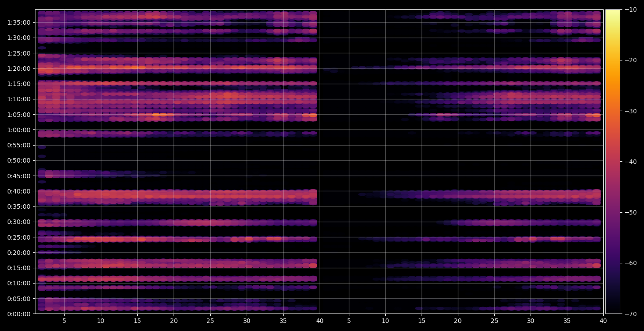Select the 1:25:00 y-axis tick label

pyautogui.click(x=19, y=53)
